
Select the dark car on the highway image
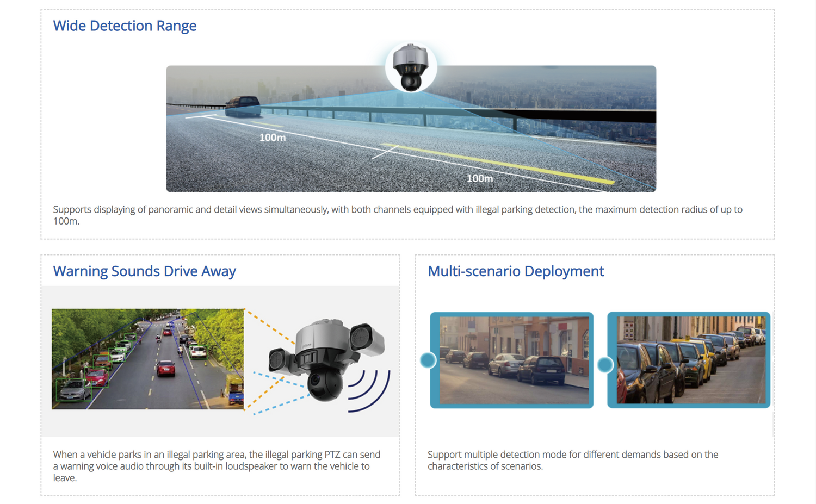point(243,105)
